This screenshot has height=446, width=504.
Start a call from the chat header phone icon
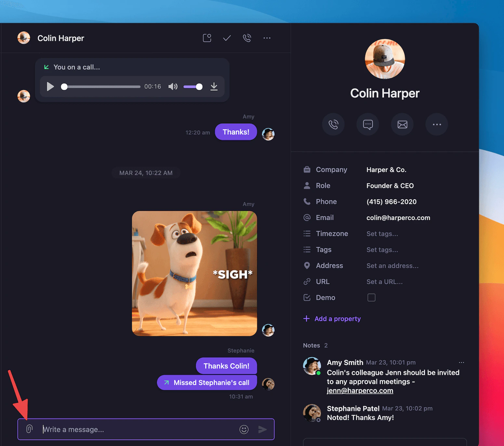(247, 38)
